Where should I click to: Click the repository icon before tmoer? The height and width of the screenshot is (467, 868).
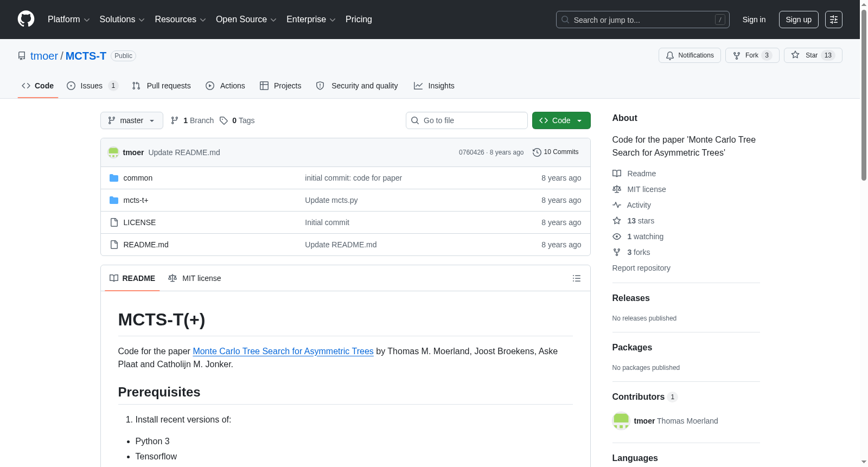coord(22,56)
